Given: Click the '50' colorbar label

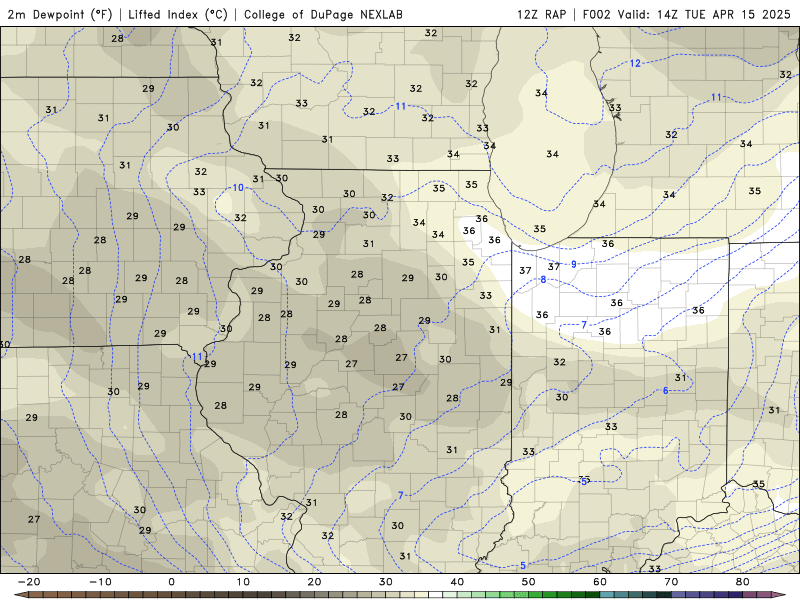Looking at the screenshot, I should pos(529,582).
